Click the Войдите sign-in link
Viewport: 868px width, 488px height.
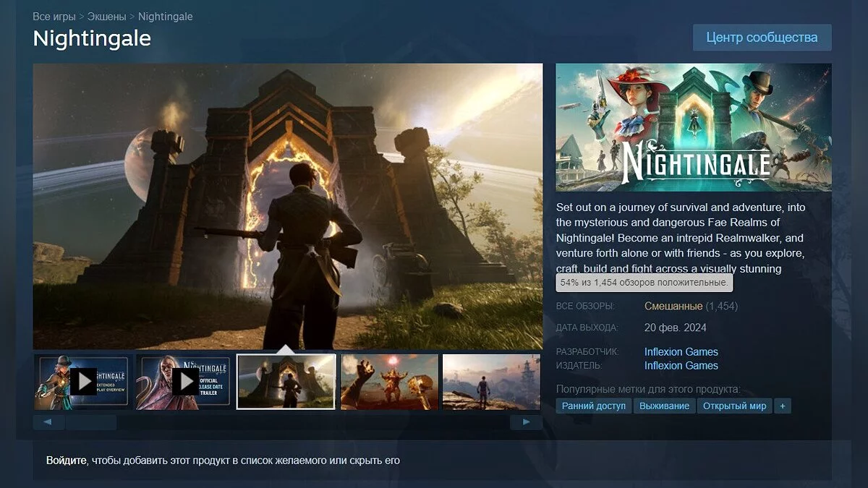point(67,461)
